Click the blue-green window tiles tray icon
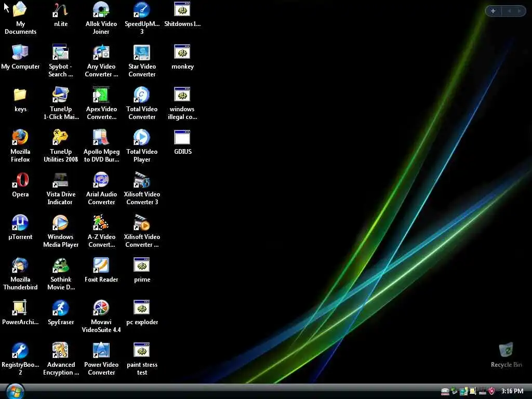Image resolution: width=532 pixels, height=399 pixels. [464, 391]
